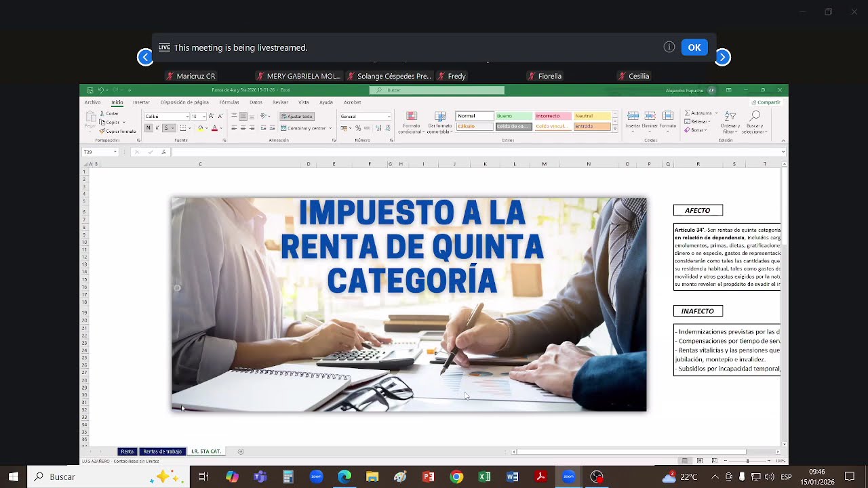Click the red font color A
868x488 pixels.
coord(215,127)
